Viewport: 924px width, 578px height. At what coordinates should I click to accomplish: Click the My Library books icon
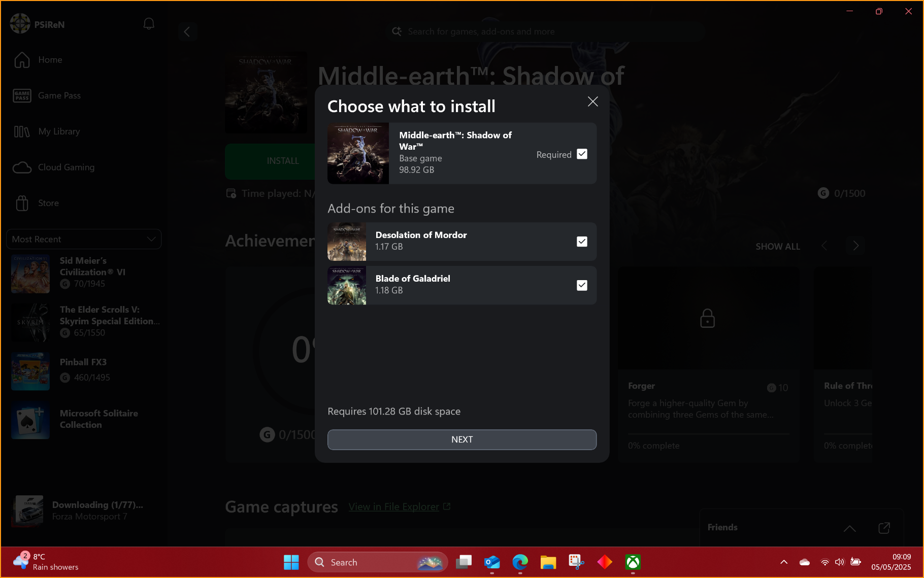(22, 131)
